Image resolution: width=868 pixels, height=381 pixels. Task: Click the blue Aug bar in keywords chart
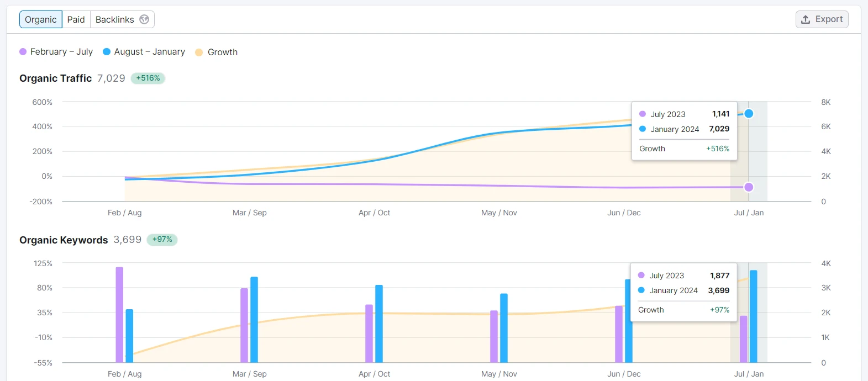click(129, 336)
